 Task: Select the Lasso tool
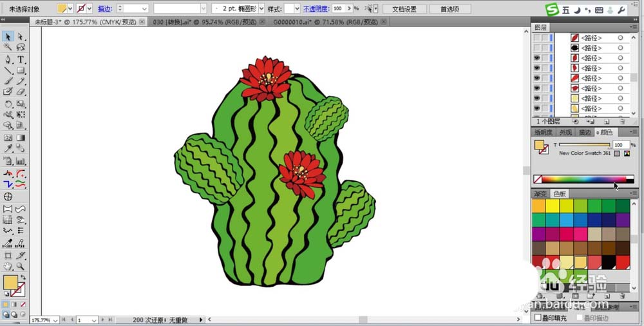pyautogui.click(x=21, y=48)
